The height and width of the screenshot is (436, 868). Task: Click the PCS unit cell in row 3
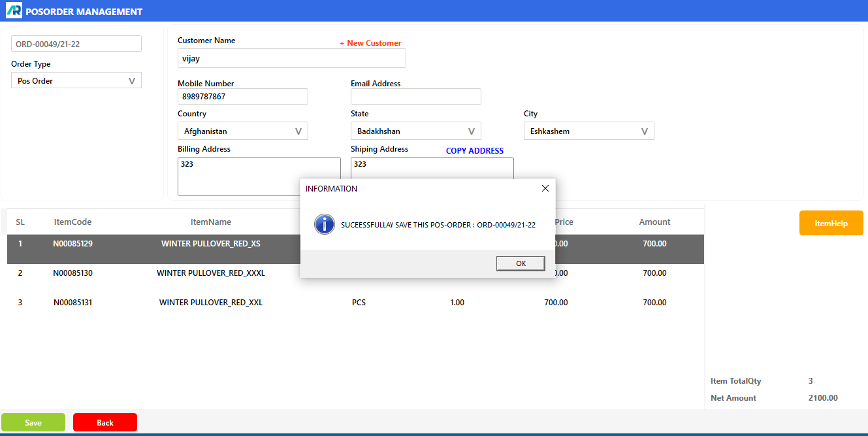359,303
